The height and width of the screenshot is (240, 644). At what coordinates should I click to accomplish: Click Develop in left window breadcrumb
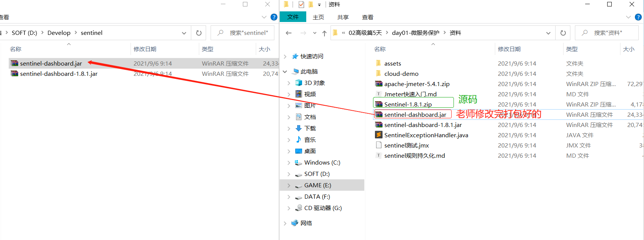[59, 33]
